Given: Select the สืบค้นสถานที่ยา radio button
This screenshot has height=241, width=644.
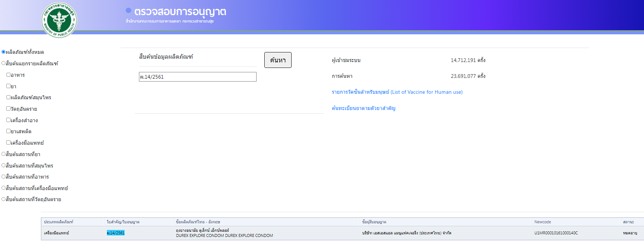Looking at the screenshot, I should [x=4, y=154].
